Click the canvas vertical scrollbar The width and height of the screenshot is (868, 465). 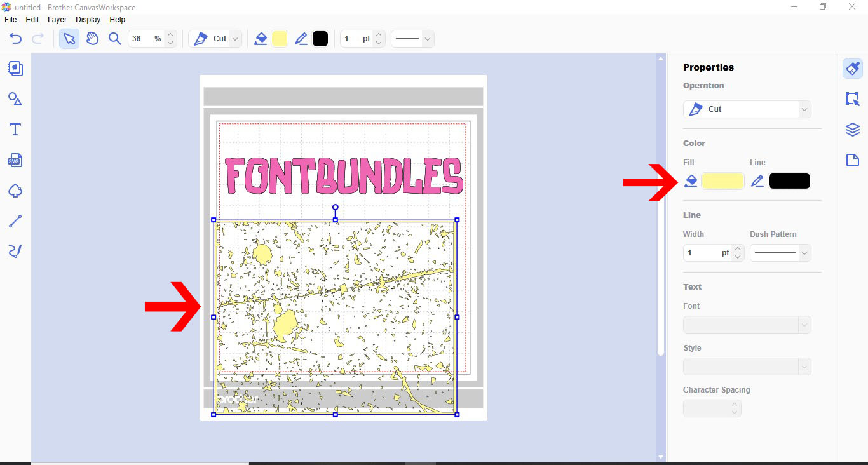660,208
